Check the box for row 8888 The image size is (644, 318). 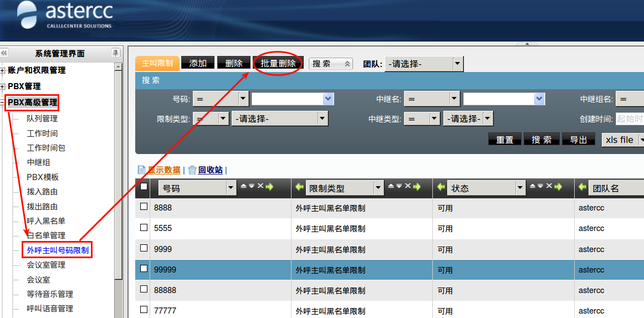pos(144,207)
